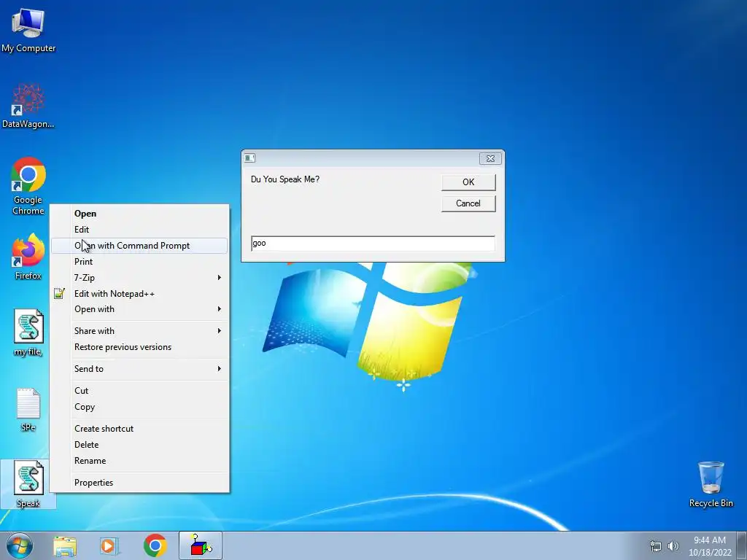747x560 pixels.
Task: Select Open with Command Prompt
Action: (139, 246)
